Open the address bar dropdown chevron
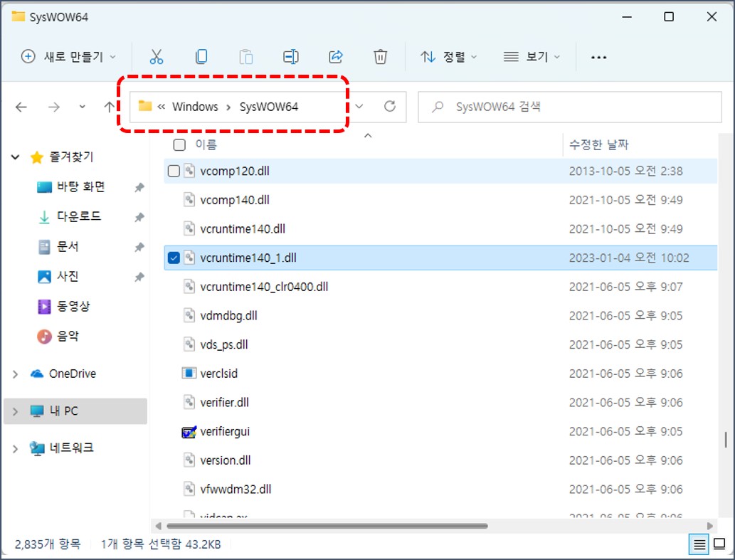The height and width of the screenshot is (560, 735). 359,107
